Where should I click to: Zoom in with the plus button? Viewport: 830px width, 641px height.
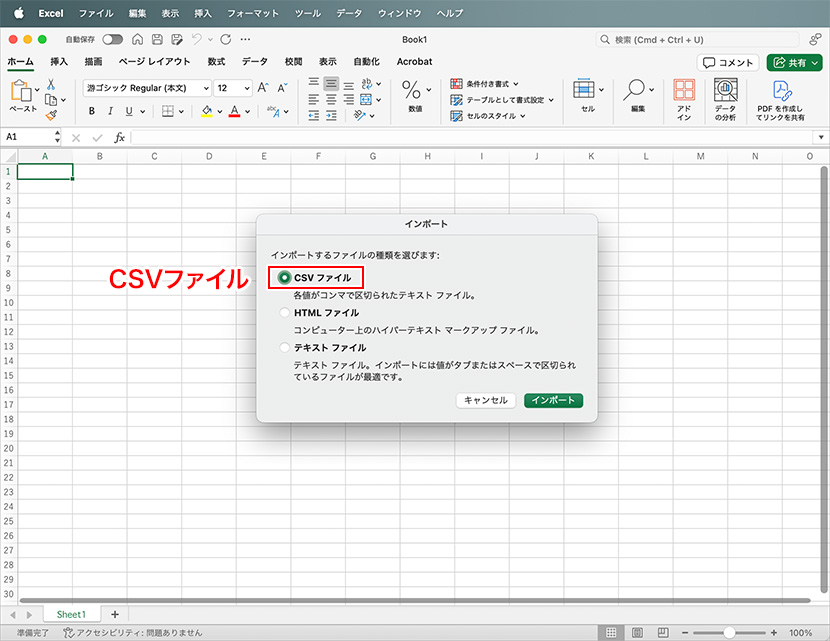pos(774,633)
